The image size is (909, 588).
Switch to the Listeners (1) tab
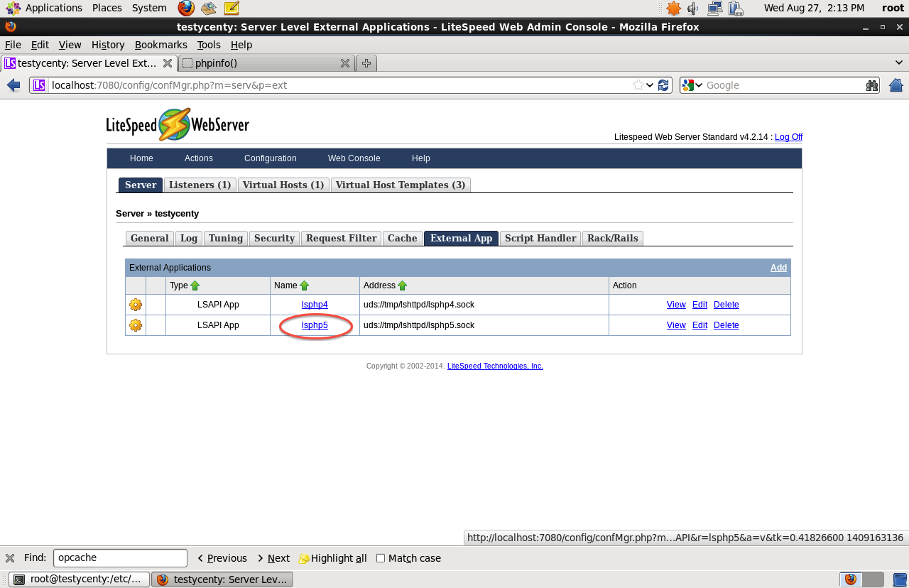200,185
